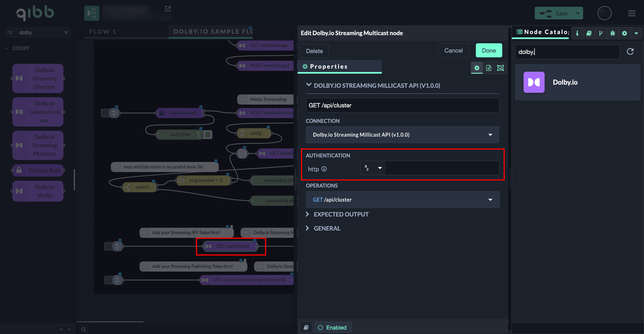Click Node Catalog refresh icon
644x334 pixels.
pyautogui.click(x=630, y=51)
